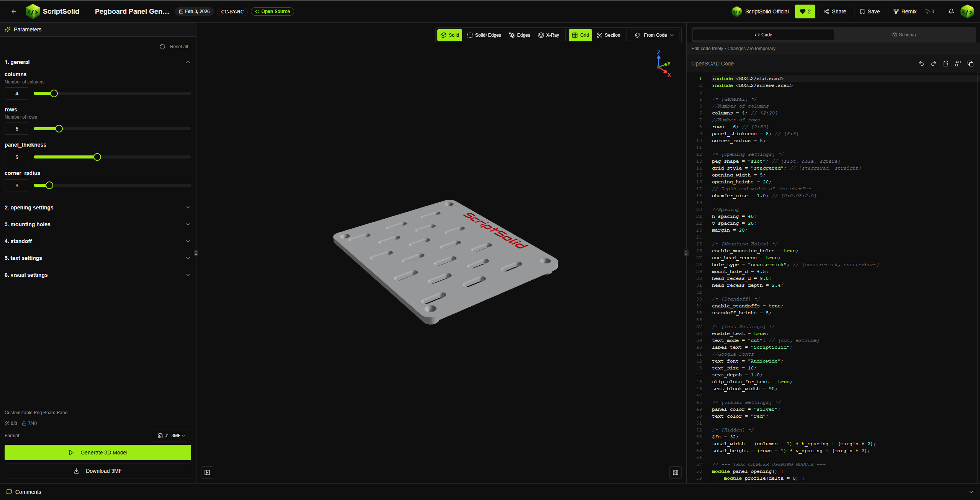Open the From Code dropdown
Screen dimensions: 980x500
click(654, 35)
